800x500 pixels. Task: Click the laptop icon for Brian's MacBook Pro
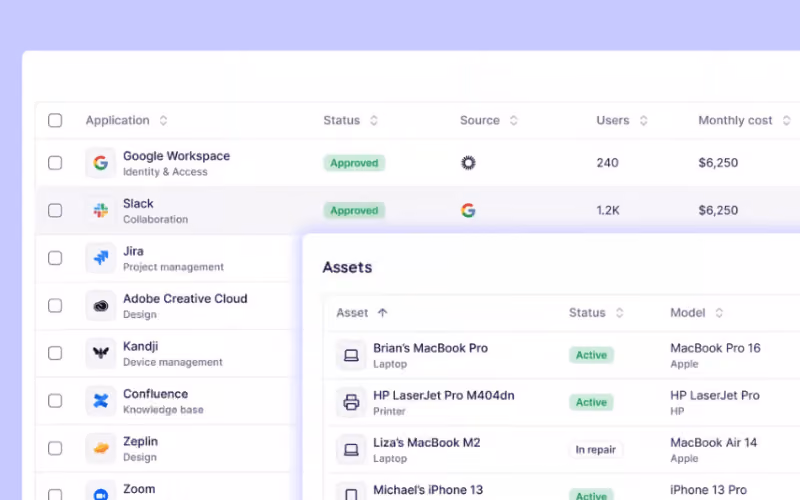click(x=351, y=355)
